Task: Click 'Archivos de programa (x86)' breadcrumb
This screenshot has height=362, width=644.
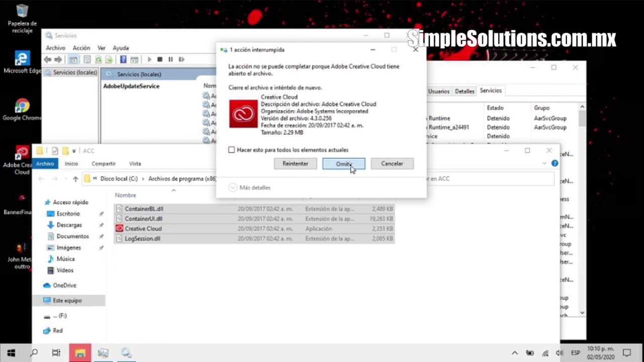Action: pyautogui.click(x=182, y=178)
